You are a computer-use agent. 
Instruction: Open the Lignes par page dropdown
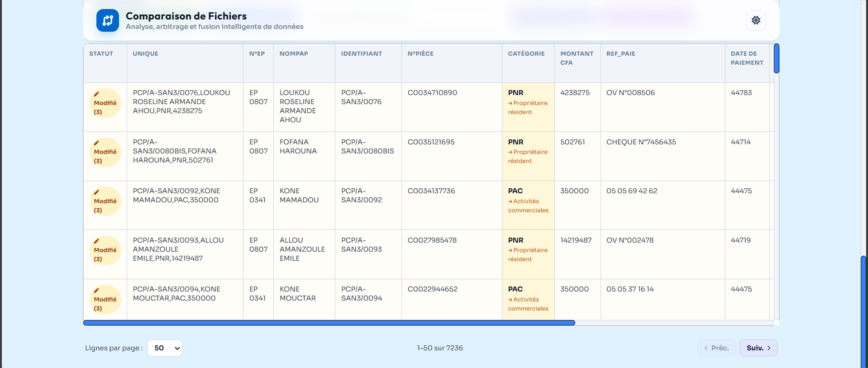[x=165, y=348]
